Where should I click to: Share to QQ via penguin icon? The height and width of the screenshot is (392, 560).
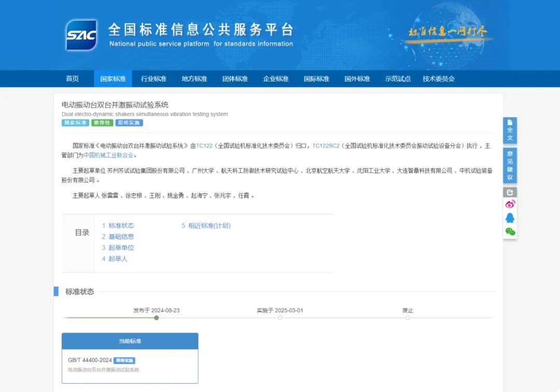(510, 218)
